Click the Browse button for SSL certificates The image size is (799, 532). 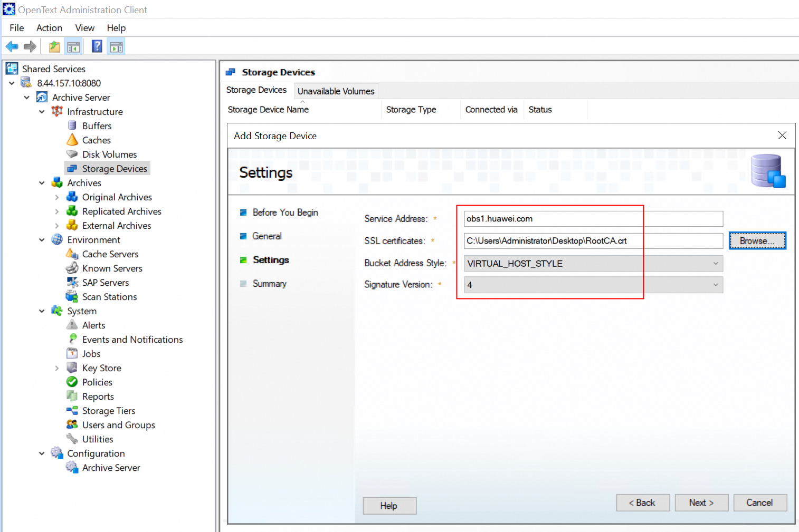(757, 241)
